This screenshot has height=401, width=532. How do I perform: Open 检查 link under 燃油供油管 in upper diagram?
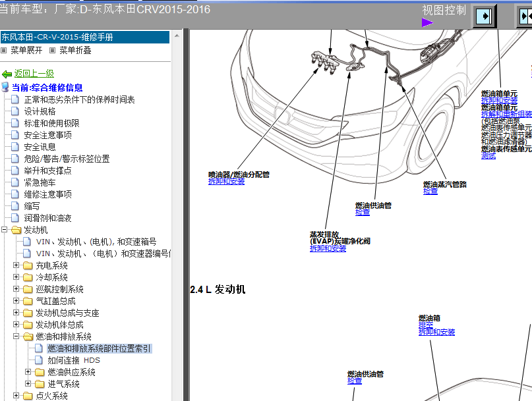pos(363,213)
